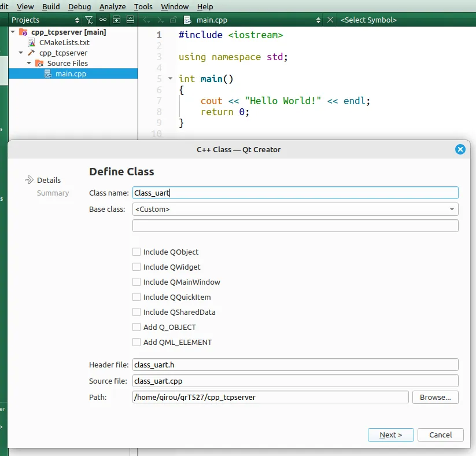Open the Window menu
The height and width of the screenshot is (456, 476).
[175, 6]
